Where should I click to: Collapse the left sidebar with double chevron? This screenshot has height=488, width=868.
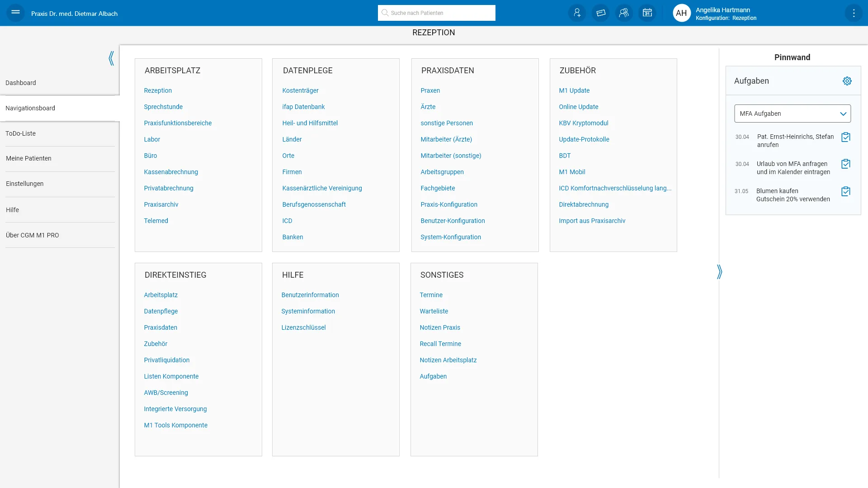[111, 58]
